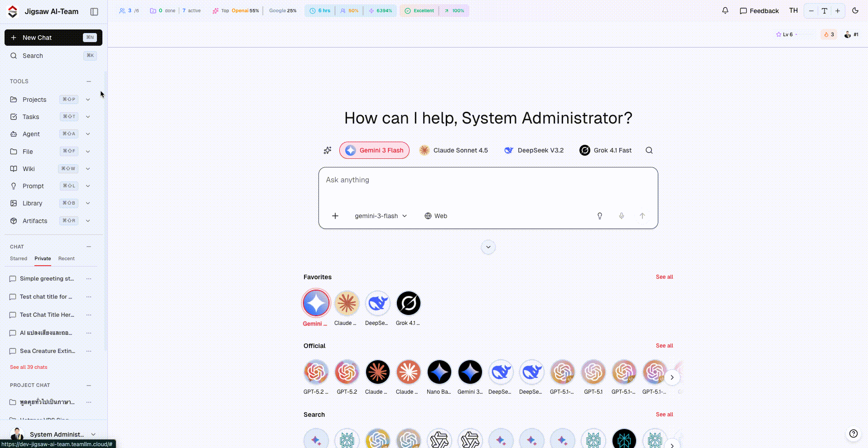Click the send arrow button
This screenshot has width=868, height=448.
click(642, 216)
